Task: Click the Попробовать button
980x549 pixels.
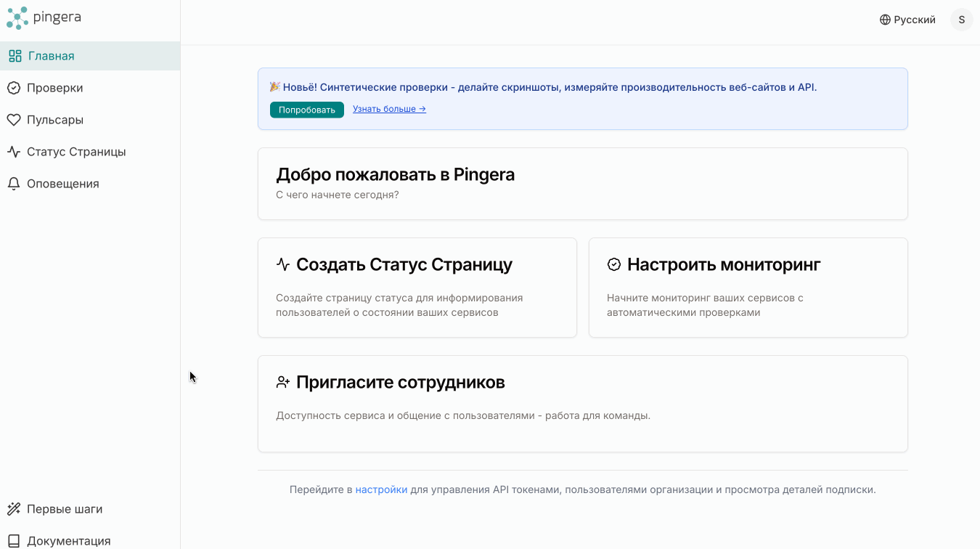Action: click(x=307, y=110)
